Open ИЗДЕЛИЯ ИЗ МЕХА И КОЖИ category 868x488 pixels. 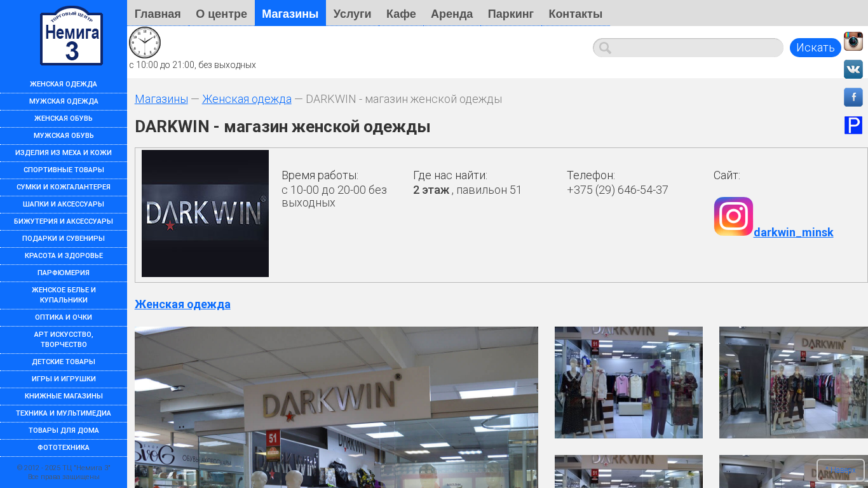click(x=64, y=152)
